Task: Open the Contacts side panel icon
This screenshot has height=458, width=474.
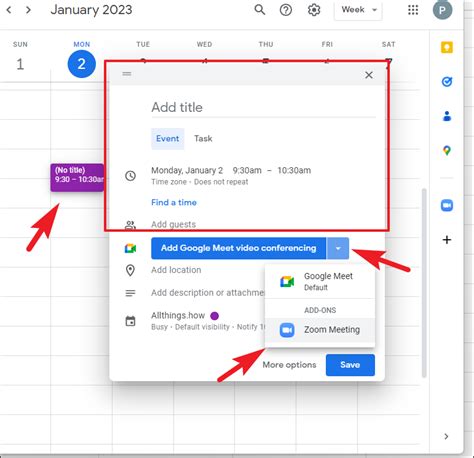Action: pyautogui.click(x=447, y=116)
